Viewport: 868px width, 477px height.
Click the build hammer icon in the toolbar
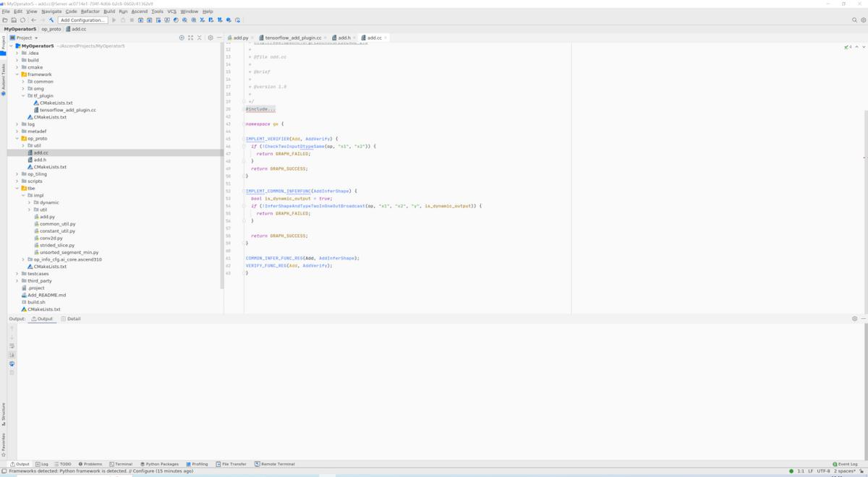coord(51,20)
